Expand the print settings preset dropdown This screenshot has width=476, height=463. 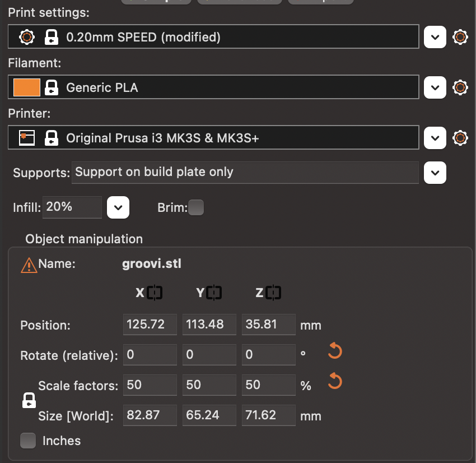[x=435, y=37]
